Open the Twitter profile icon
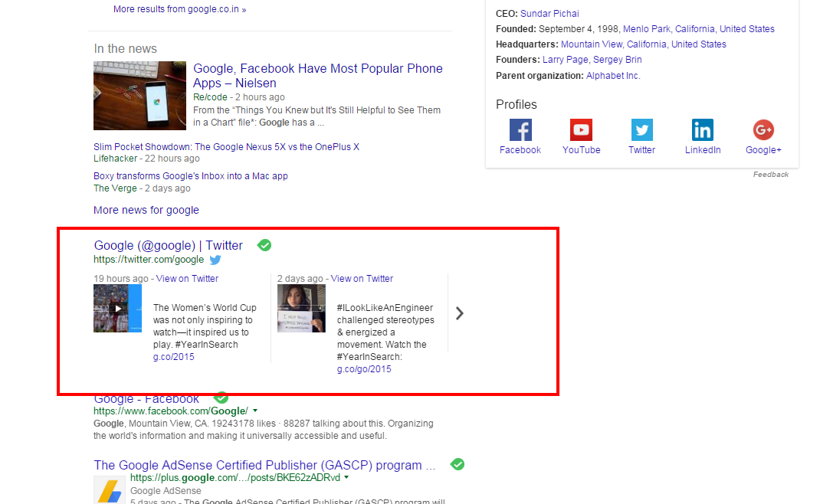Viewport: 820px width, 504px height. (641, 129)
